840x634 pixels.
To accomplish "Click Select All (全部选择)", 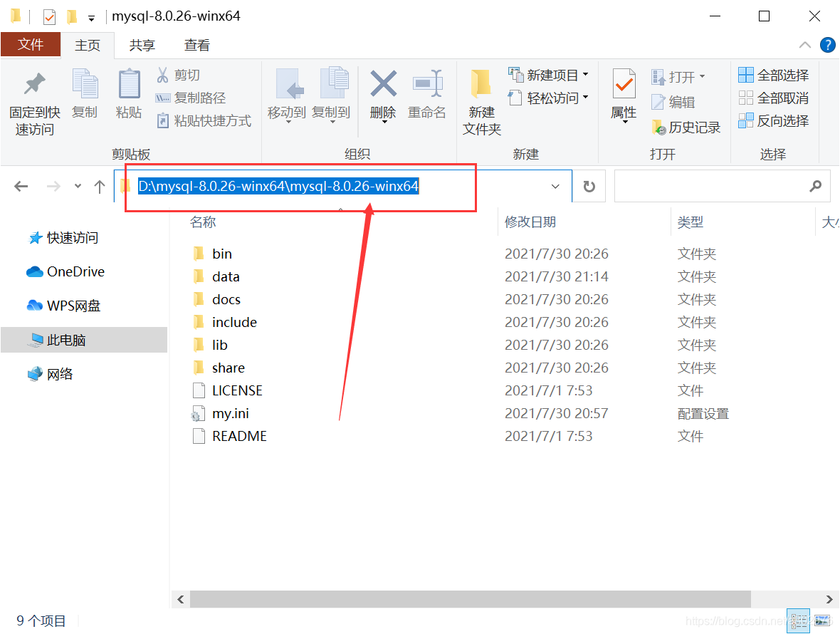I will point(774,75).
